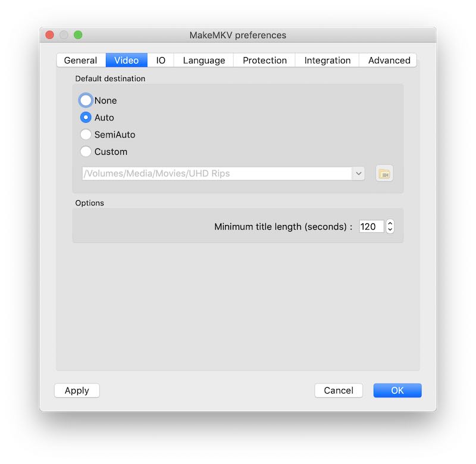
Task: Open the Advanced preferences tab
Action: (x=389, y=61)
